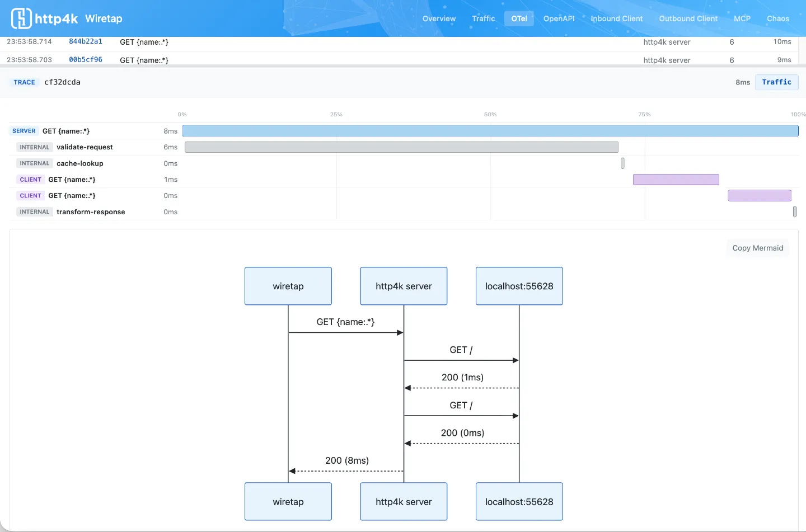Click the SERVER badge on the span row
Image resolution: width=806 pixels, height=532 pixels.
click(x=24, y=131)
